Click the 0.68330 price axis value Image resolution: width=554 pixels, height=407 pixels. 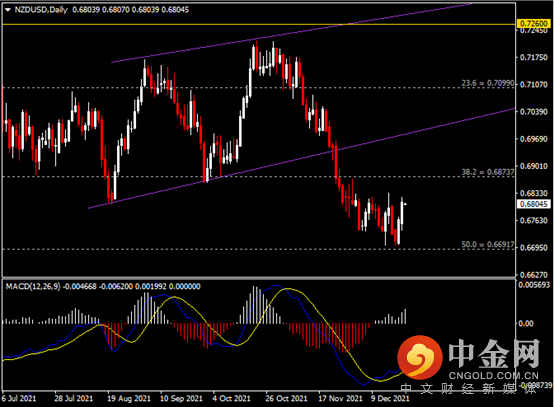pos(534,193)
